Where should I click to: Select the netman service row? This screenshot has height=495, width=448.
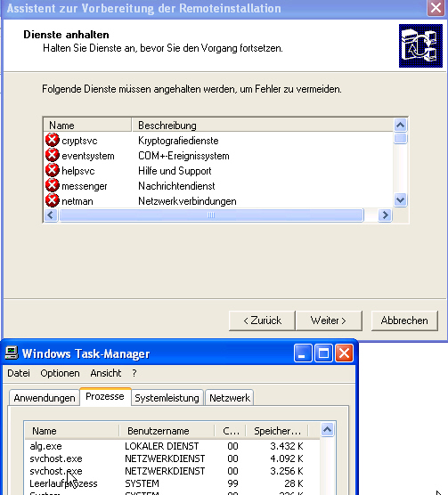point(218,201)
